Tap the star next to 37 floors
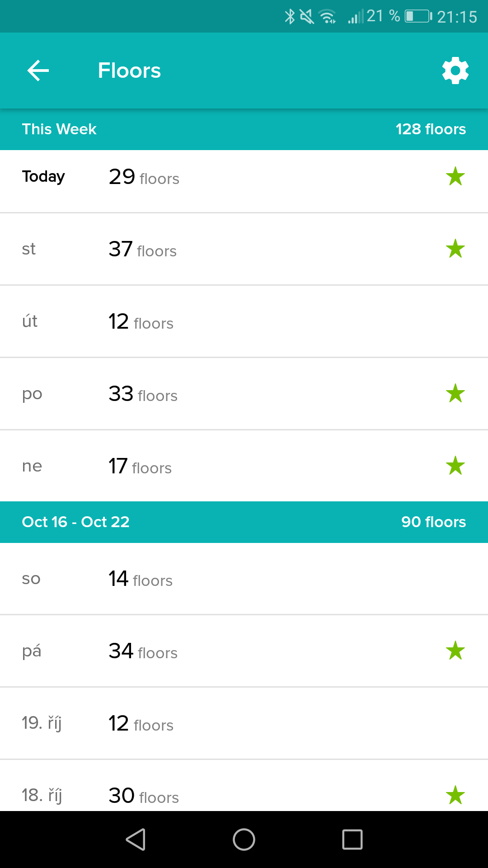Image resolution: width=488 pixels, height=868 pixels. (x=455, y=249)
